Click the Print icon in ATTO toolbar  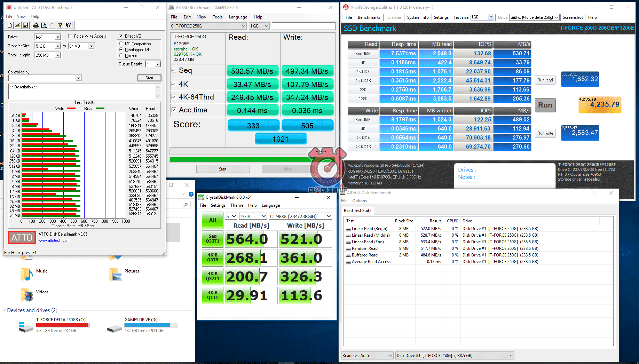36,25
